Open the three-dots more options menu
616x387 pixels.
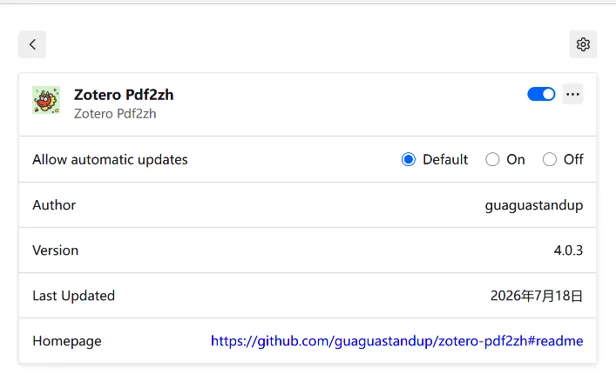[573, 94]
